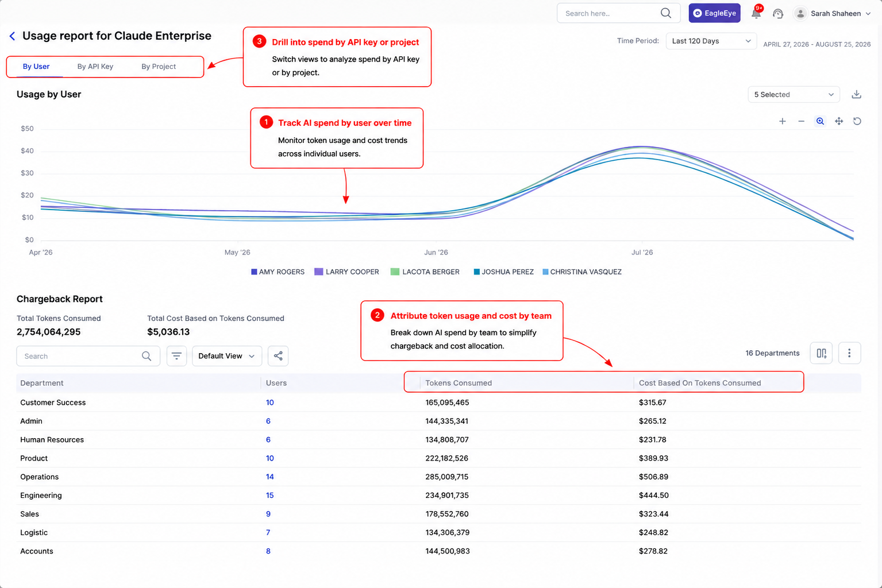This screenshot has height=588, width=882.
Task: Select the Engineering department name
Action: click(41, 496)
